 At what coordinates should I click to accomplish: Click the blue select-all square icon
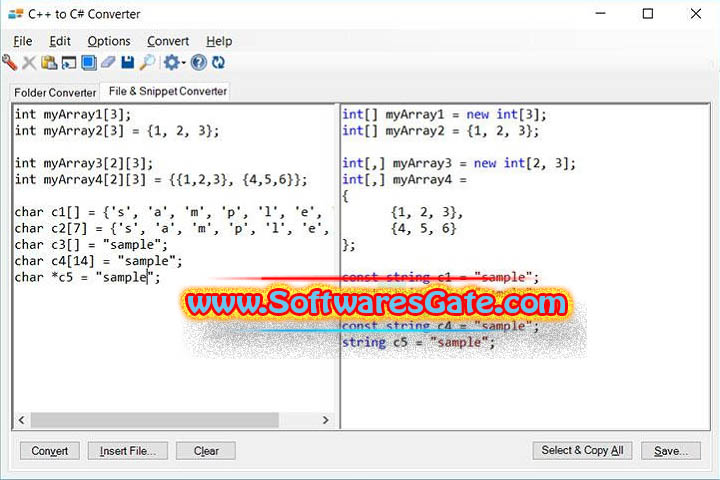click(89, 62)
